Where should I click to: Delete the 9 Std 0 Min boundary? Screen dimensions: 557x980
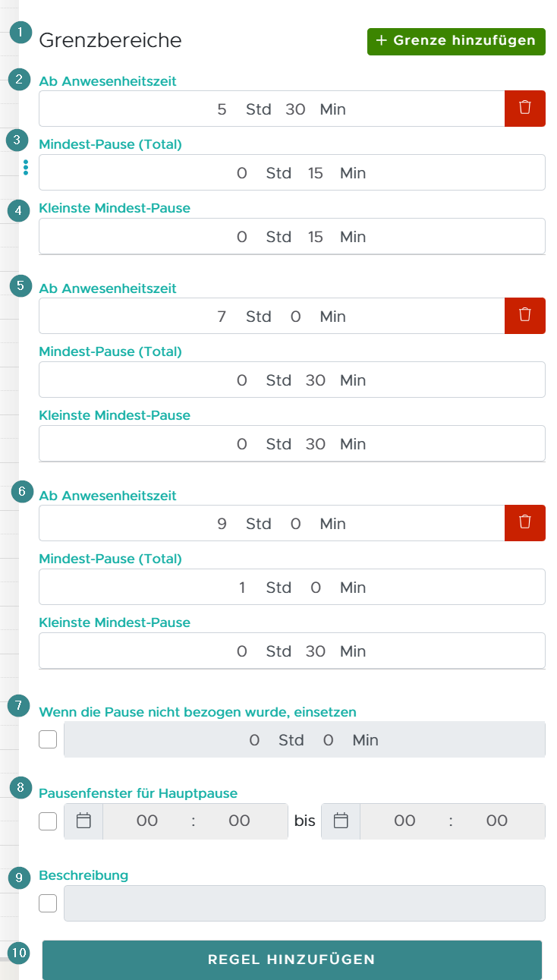point(525,523)
